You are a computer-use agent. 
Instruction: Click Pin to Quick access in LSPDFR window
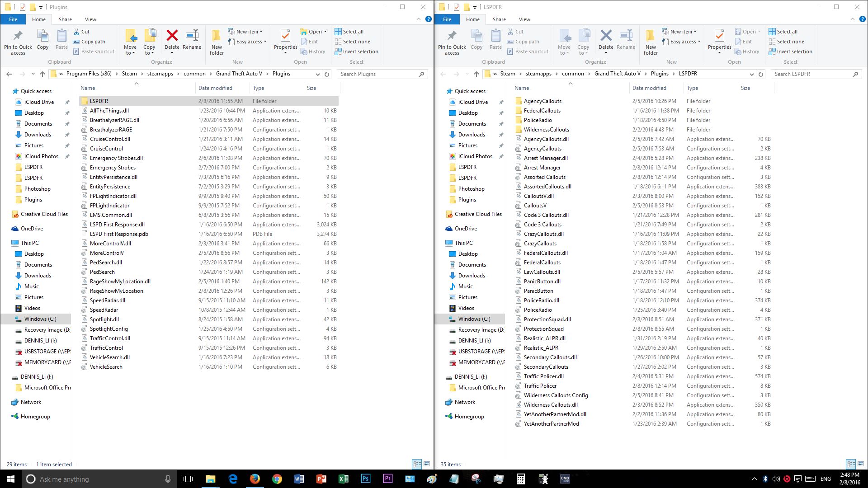(452, 42)
